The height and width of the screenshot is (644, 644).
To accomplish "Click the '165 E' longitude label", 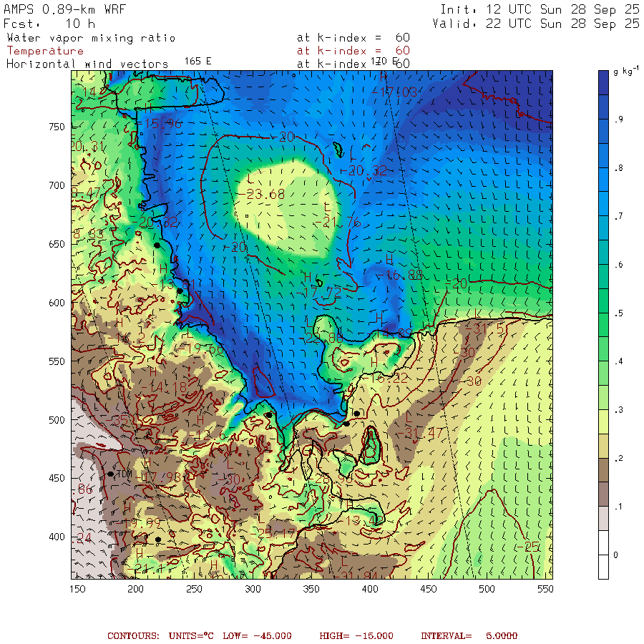I will 197,62.
